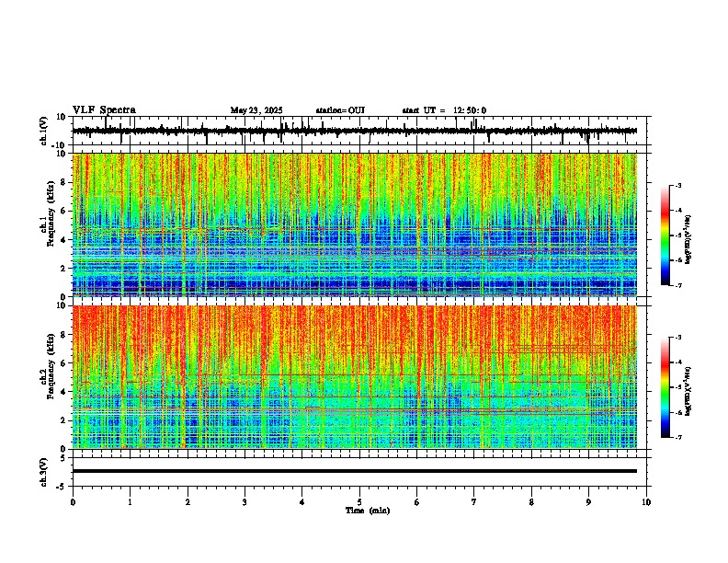Viewport: 728px width, 563px height.
Task: Click the time axis tick label "5"
Action: coord(359,502)
